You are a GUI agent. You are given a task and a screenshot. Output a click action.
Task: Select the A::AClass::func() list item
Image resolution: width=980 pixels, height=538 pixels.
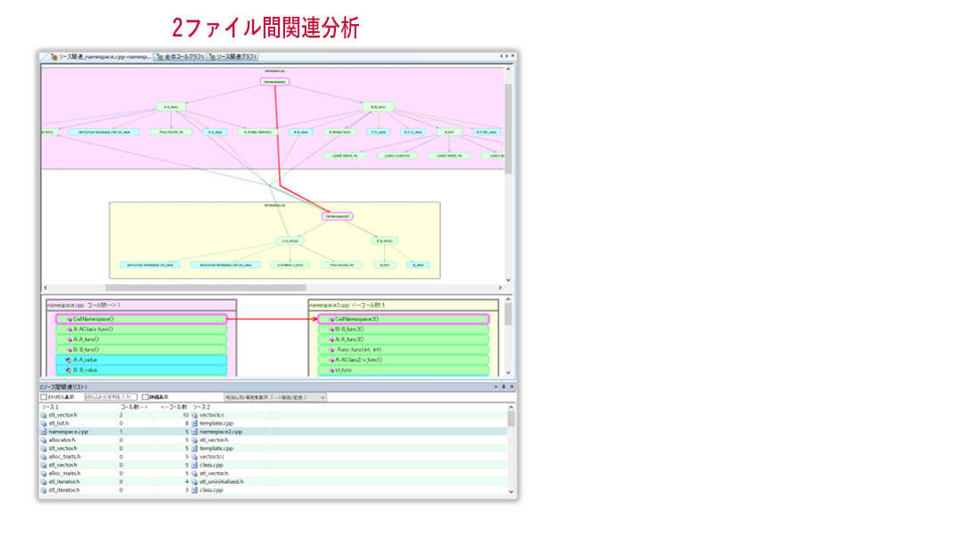coord(142,330)
